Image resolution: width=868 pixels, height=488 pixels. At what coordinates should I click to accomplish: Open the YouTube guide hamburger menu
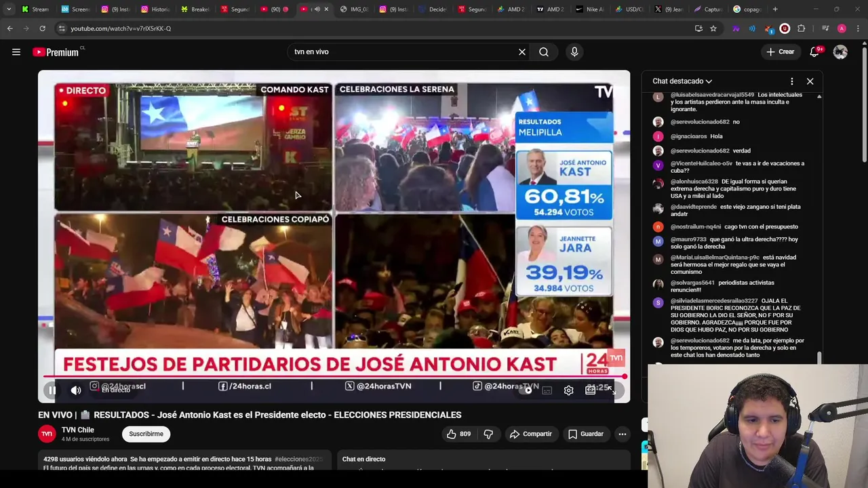[16, 52]
